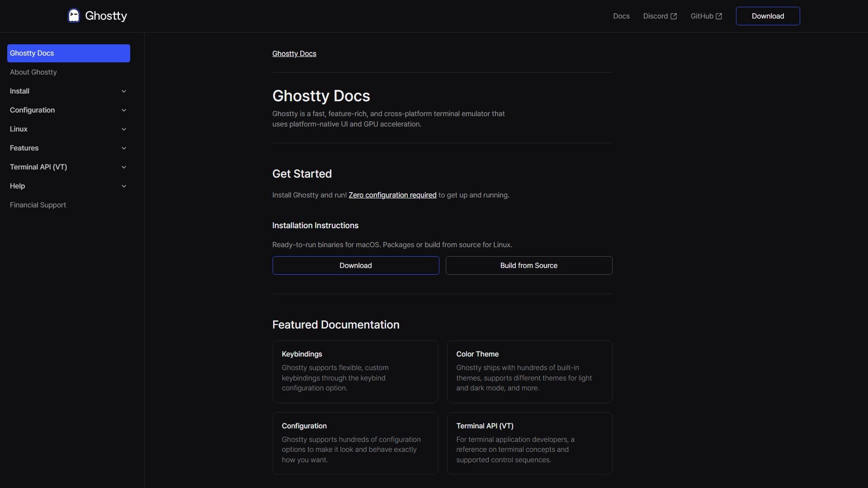Open the Terminal API (VT) featured card
This screenshot has width=868, height=488.
pyautogui.click(x=529, y=443)
